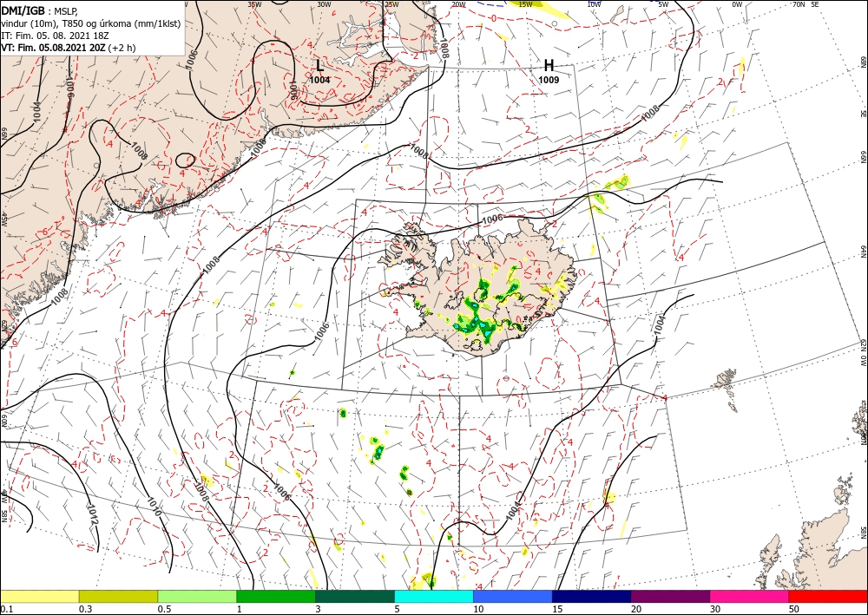This screenshot has width=868, height=615.
Task: Click the H high-pressure center symbol
Action: point(549,65)
